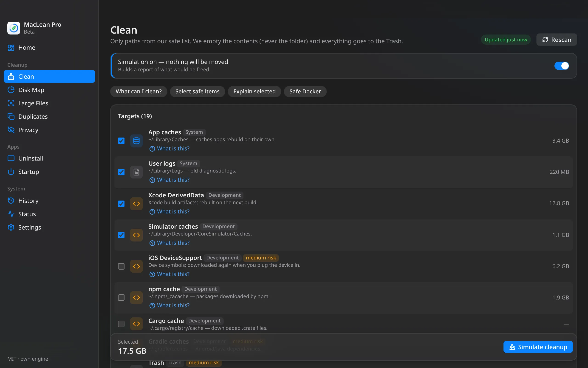Click the History clock icon
Viewport: 588px width, 368px height.
11,201
